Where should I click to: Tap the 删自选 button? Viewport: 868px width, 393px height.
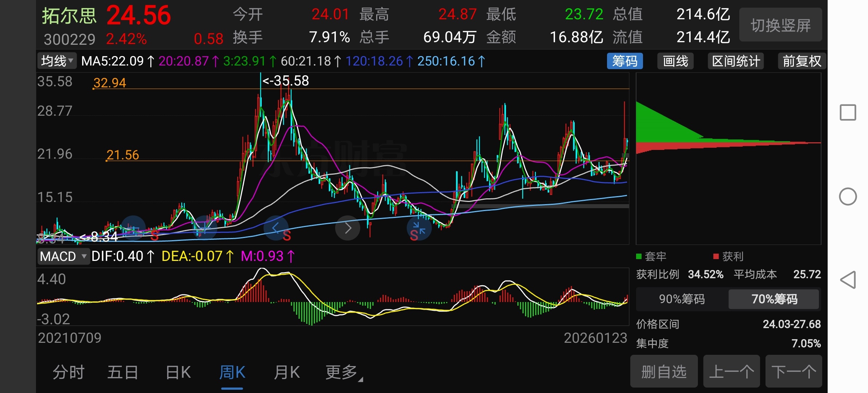[x=664, y=372]
